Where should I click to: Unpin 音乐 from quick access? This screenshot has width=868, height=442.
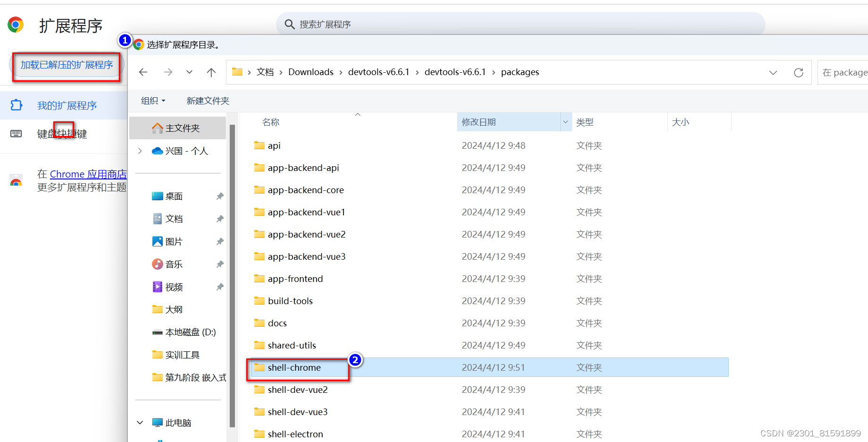220,264
